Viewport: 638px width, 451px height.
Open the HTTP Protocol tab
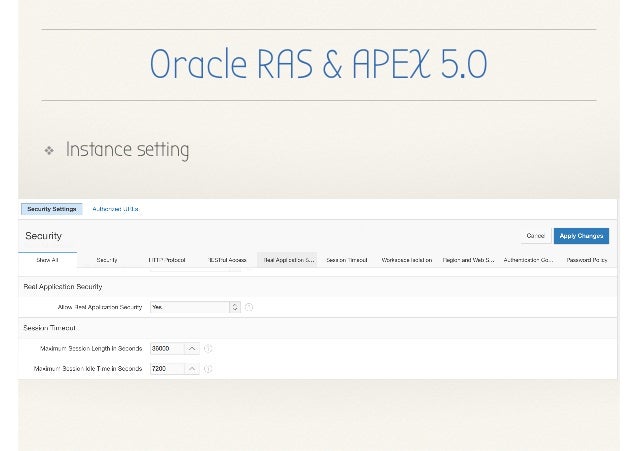click(166, 260)
